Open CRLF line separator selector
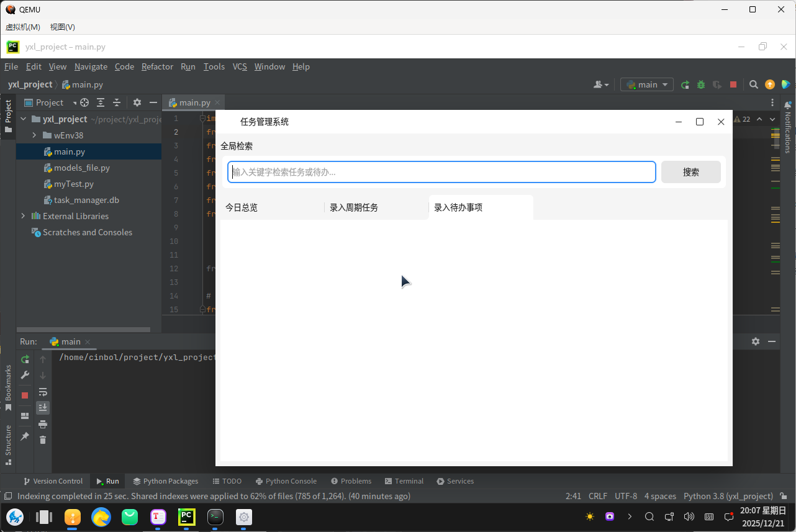Image resolution: width=796 pixels, height=532 pixels. click(x=598, y=496)
